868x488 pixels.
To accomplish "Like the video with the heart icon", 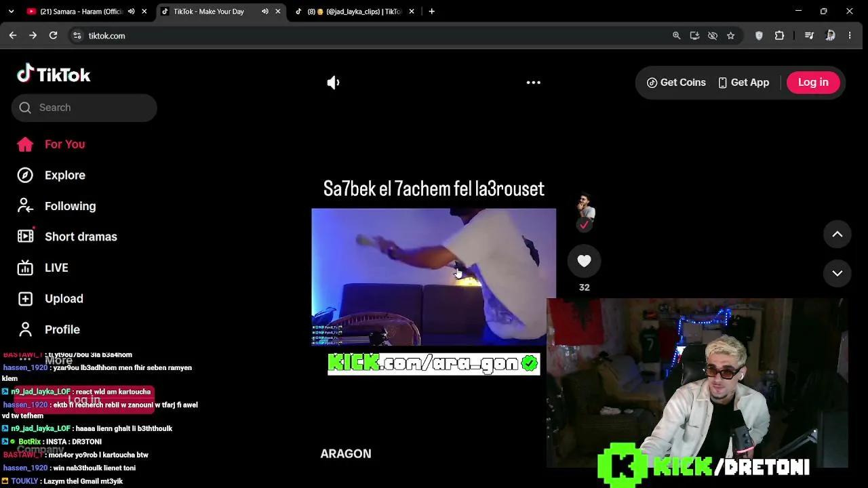I will 584,261.
